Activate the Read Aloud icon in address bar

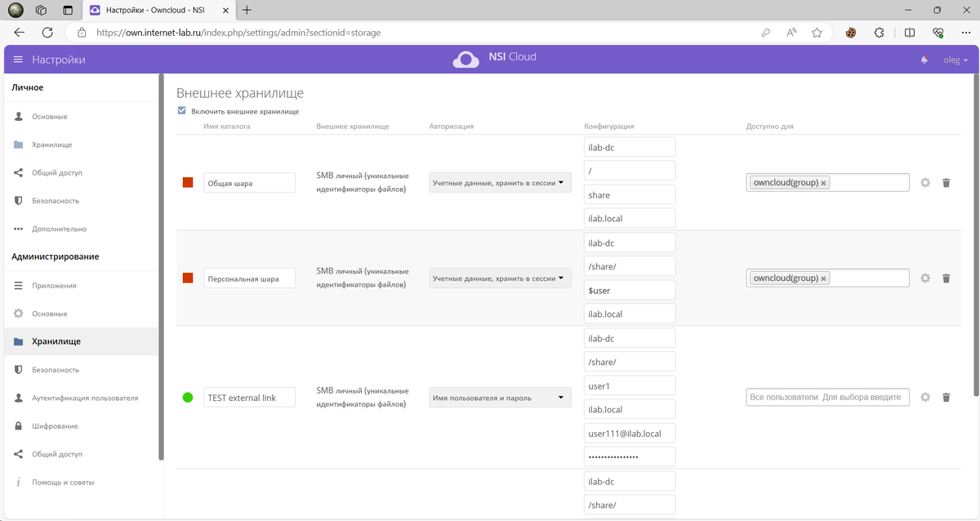point(791,33)
